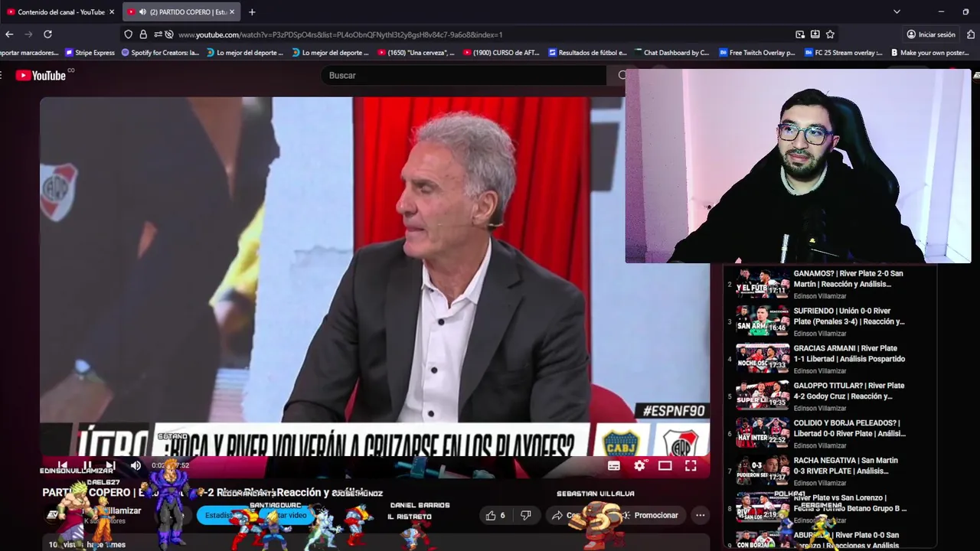Open the playlist video 'GALOPPO TITULAR? | River Plate 4-2 Godoy Cruz'
Screen dimensions: 980x551
[x=848, y=391]
